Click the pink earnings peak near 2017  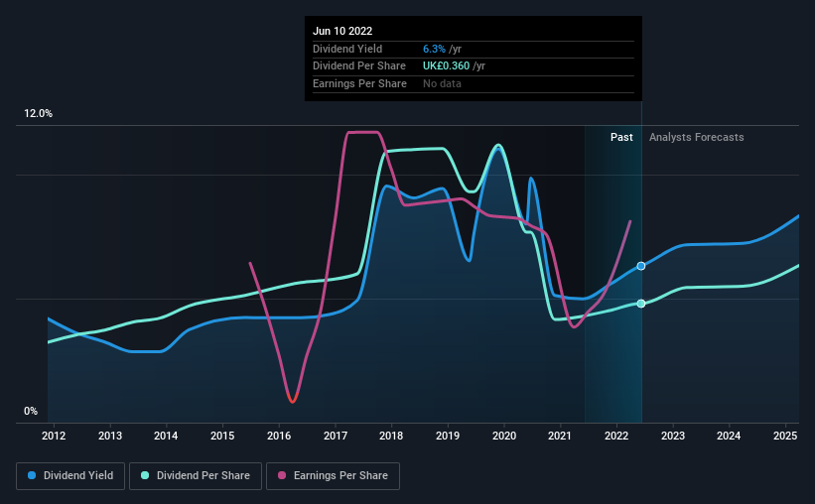(x=362, y=133)
